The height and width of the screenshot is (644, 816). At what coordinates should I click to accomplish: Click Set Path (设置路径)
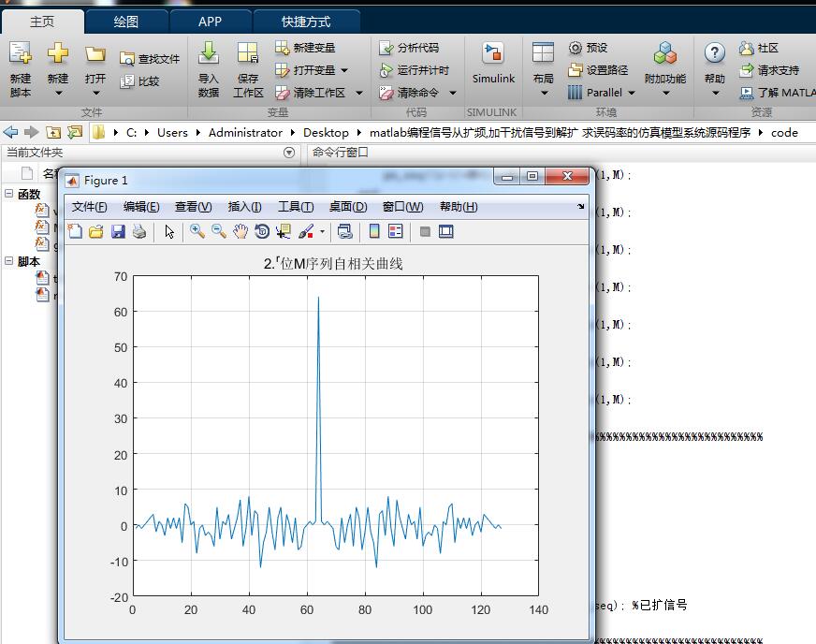point(597,70)
